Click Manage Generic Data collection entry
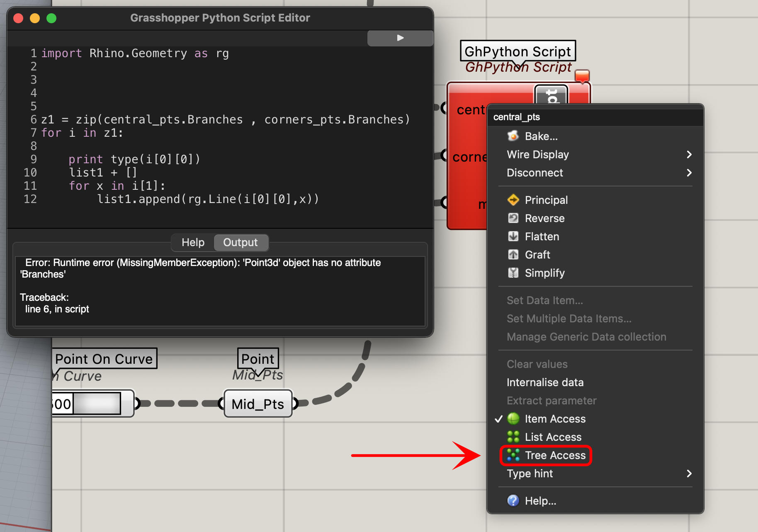Image resolution: width=758 pixels, height=532 pixels. coord(595,336)
